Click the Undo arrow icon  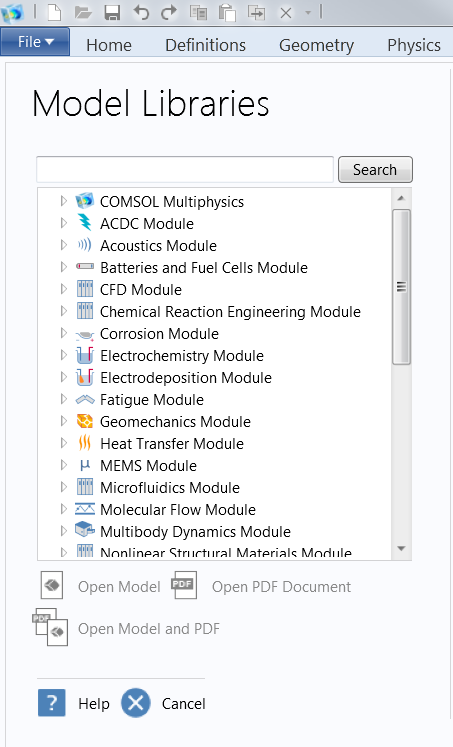[x=141, y=12]
